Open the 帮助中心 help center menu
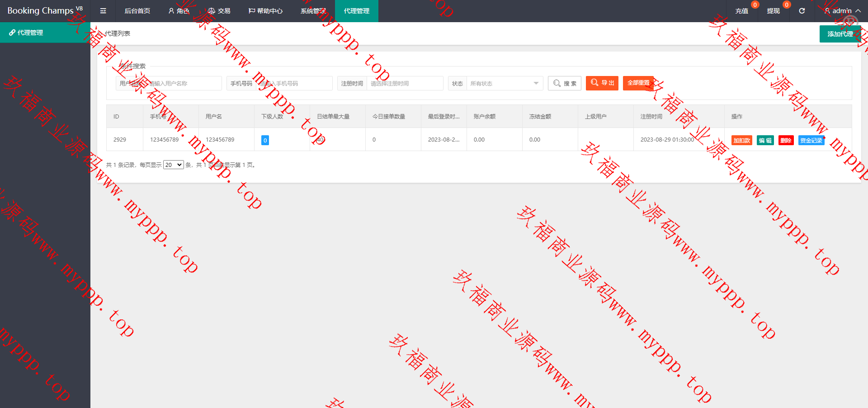This screenshot has height=408, width=868. click(265, 11)
